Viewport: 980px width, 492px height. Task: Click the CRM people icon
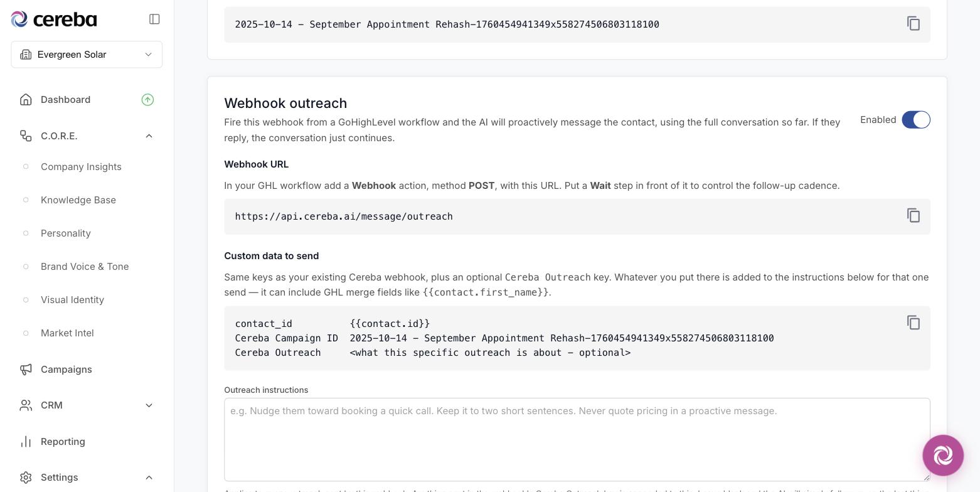(x=26, y=405)
